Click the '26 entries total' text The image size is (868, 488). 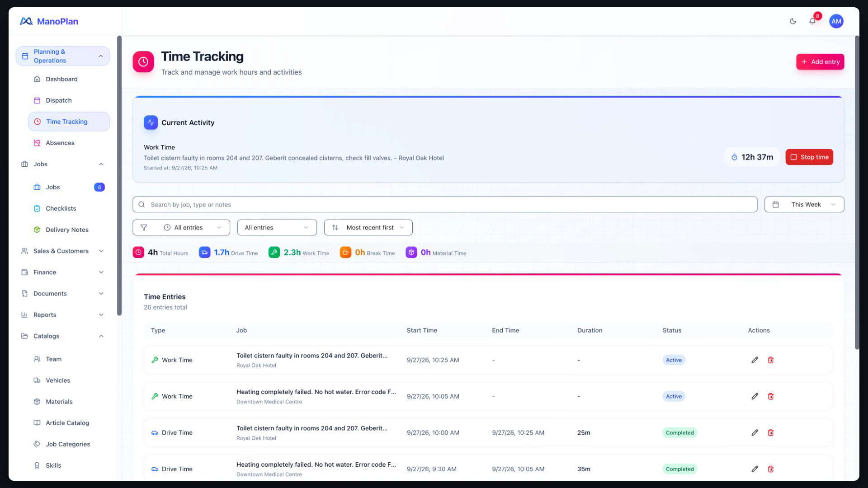tap(165, 307)
